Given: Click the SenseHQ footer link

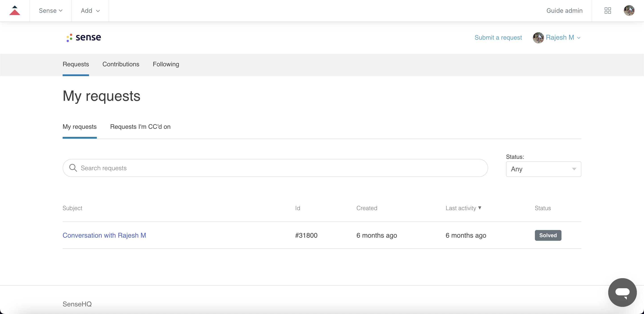Looking at the screenshot, I should pyautogui.click(x=77, y=304).
